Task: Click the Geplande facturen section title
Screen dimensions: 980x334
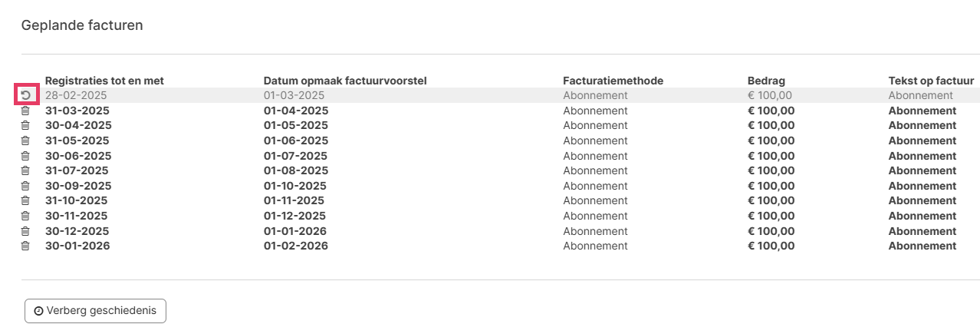Action: 82,25
